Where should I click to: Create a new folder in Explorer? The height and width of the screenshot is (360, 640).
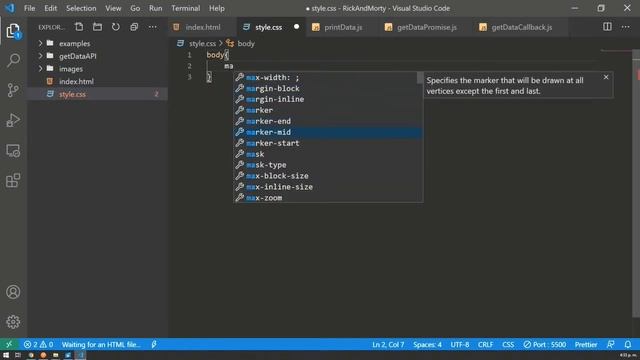pos(97,27)
